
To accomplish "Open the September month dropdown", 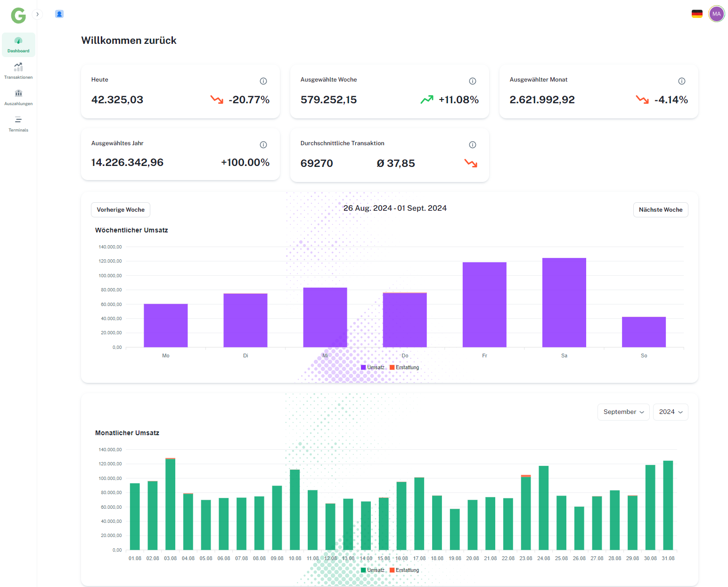I will coord(623,412).
